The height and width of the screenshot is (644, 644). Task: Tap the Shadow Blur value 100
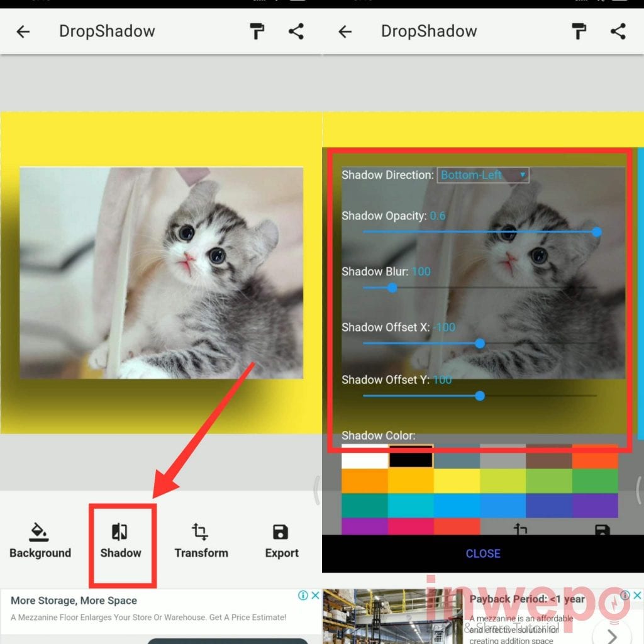tap(421, 272)
